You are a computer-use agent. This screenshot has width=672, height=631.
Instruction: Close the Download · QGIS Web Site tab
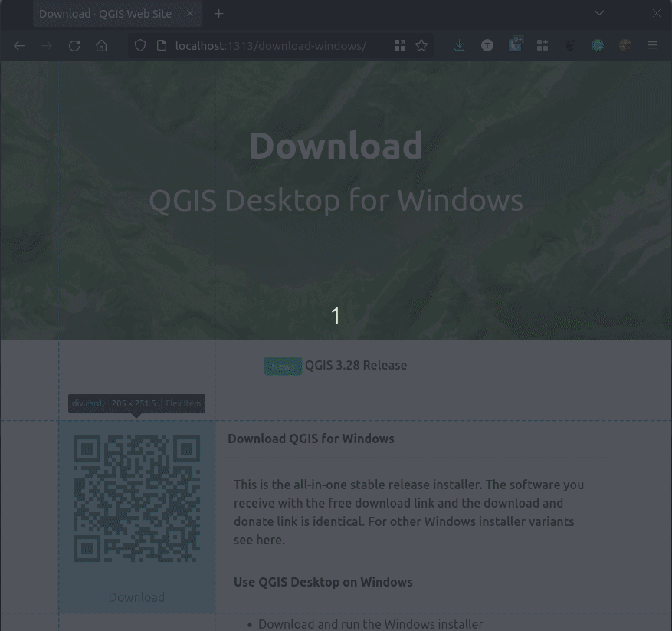pyautogui.click(x=190, y=13)
